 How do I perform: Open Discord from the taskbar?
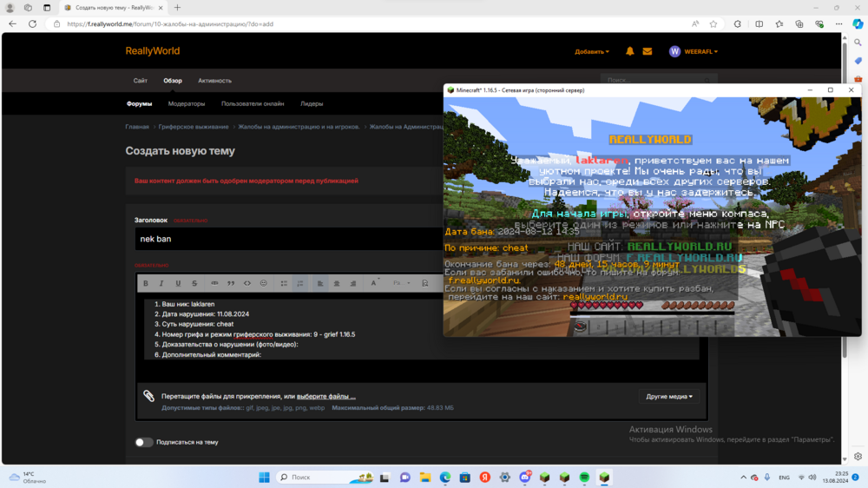[525, 477]
